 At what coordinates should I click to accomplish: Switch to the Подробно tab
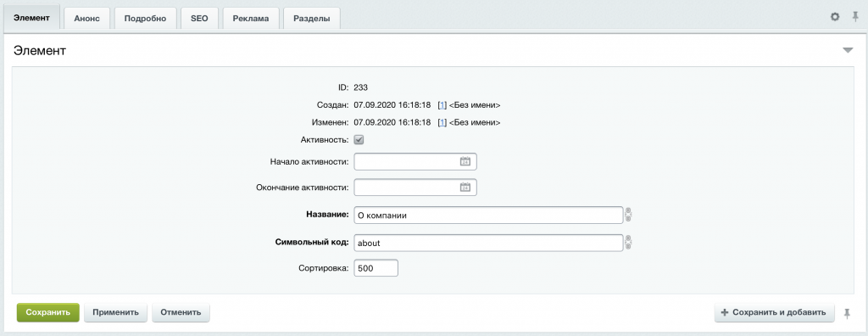tap(146, 19)
